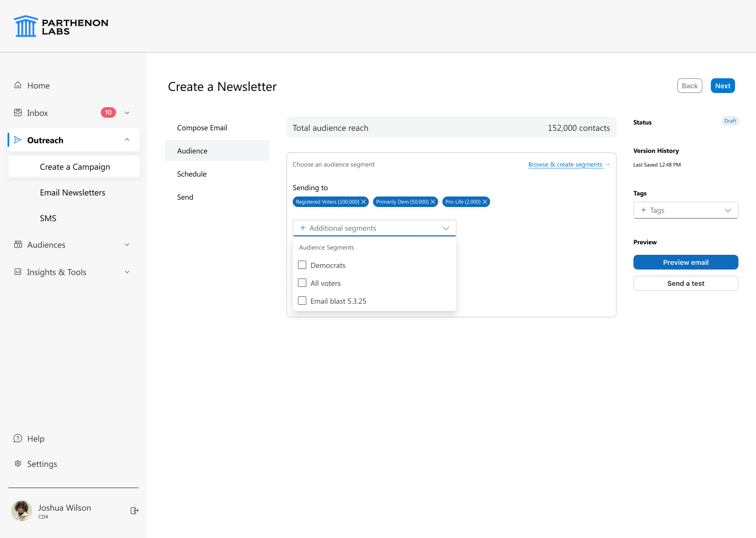
Task: Select the Audience step
Action: (x=217, y=151)
